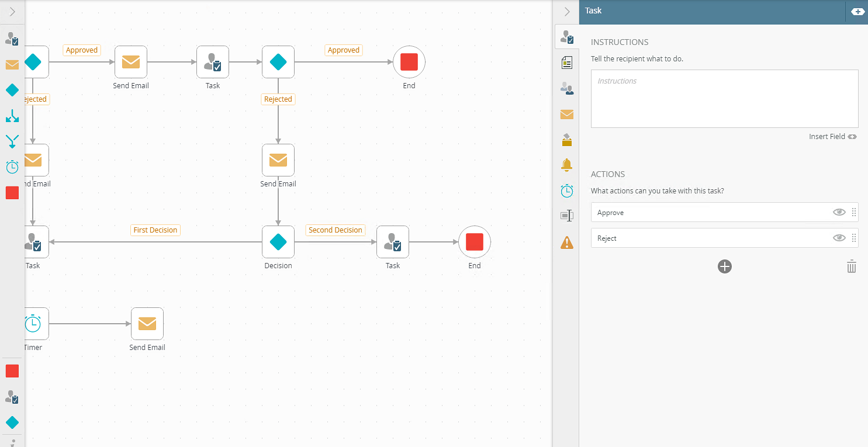Select the Timer step icon in the left toolbox
The width and height of the screenshot is (868, 447).
click(x=12, y=167)
